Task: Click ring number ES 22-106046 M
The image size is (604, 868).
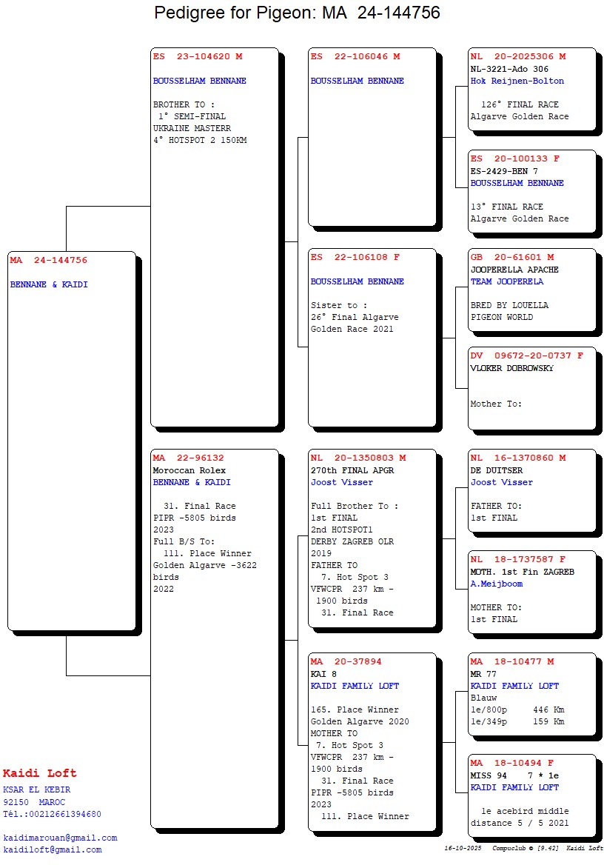Action: 355,56
